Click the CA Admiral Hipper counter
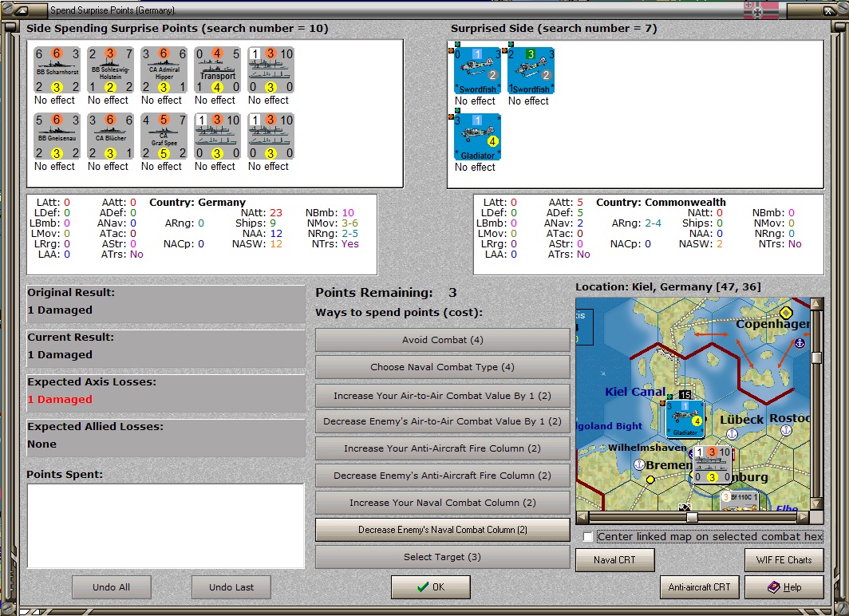The image size is (849, 616). point(164,70)
